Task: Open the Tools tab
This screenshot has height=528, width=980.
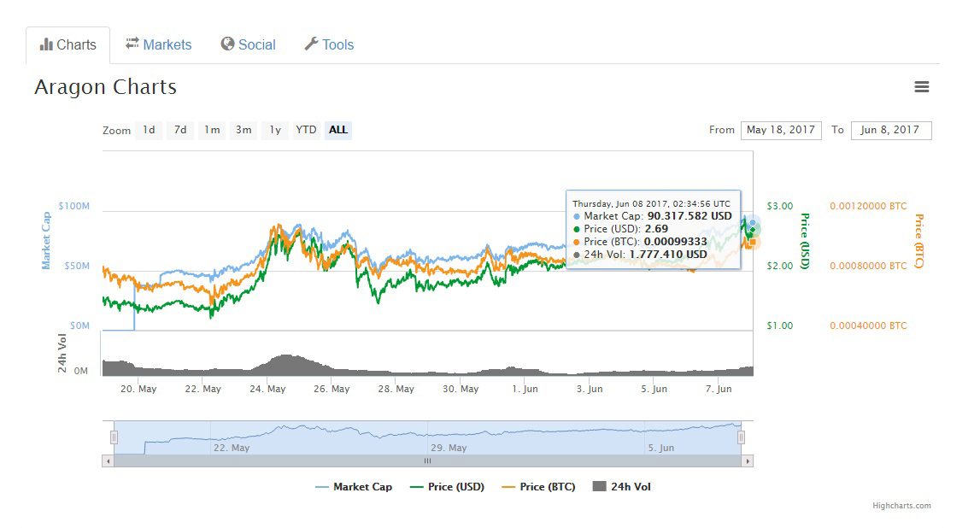Action: point(330,45)
